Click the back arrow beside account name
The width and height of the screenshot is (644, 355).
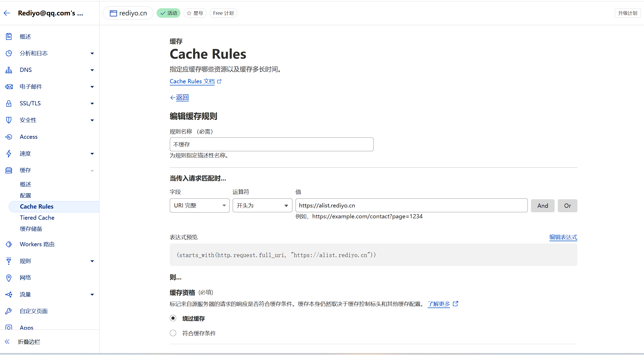[7, 13]
